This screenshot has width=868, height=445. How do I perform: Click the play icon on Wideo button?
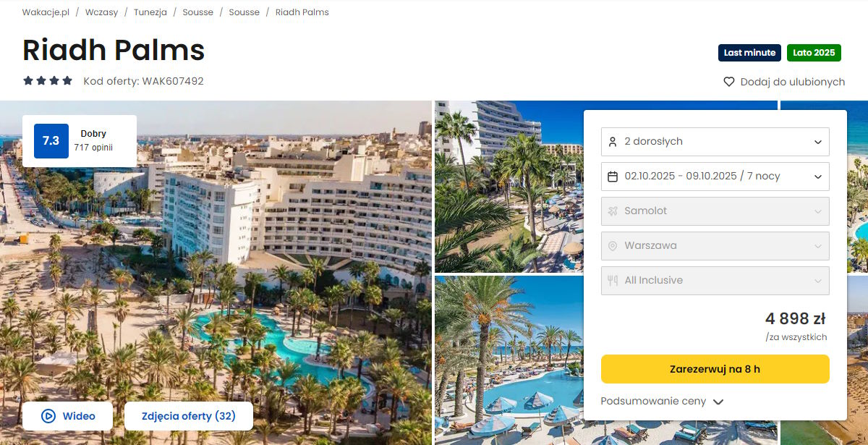tap(48, 416)
